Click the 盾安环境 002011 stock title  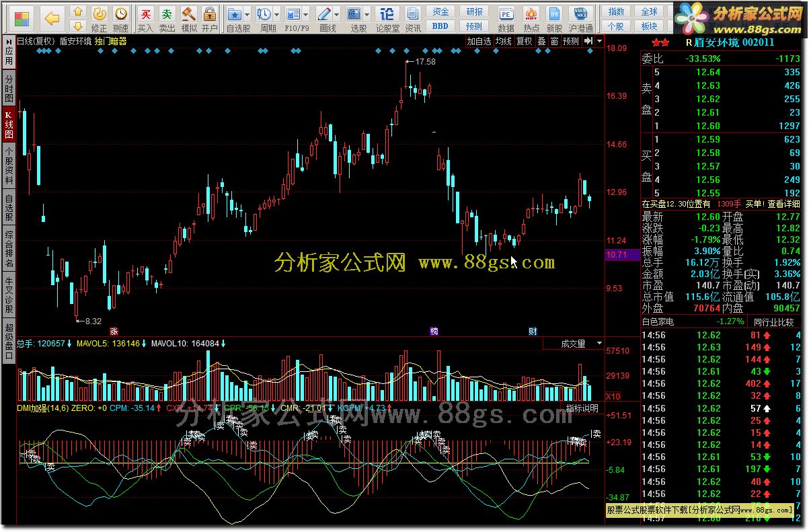pos(734,42)
